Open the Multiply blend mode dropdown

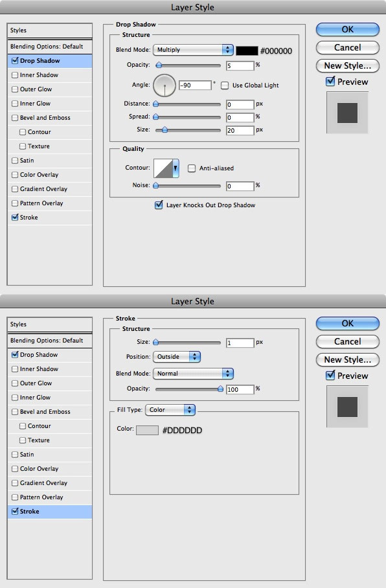point(193,49)
